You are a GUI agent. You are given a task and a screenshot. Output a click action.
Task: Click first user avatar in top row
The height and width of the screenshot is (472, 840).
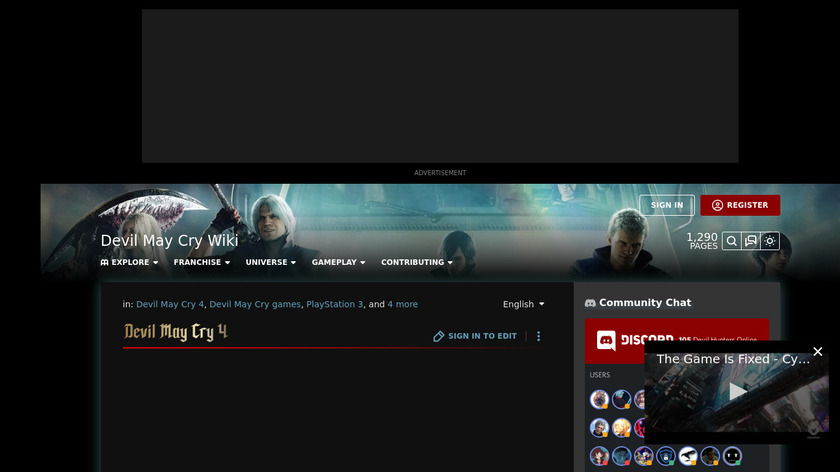tap(599, 399)
